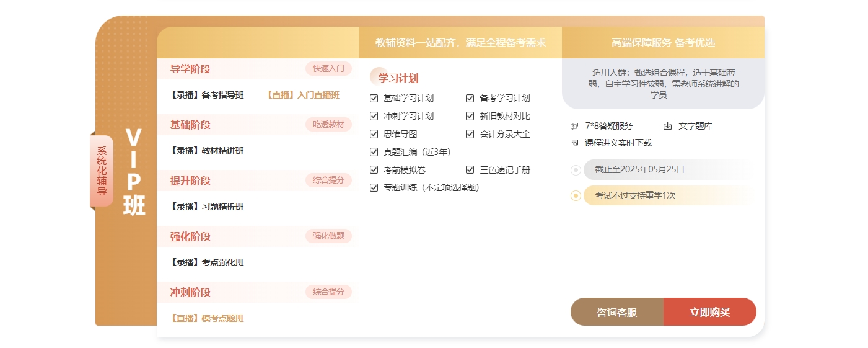Click the 课程讲义实时下载 icon
This screenshot has height=348, width=868.
pos(574,143)
